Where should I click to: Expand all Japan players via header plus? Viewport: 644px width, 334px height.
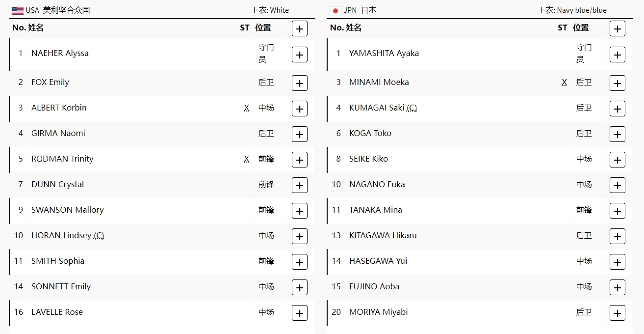pos(618,28)
